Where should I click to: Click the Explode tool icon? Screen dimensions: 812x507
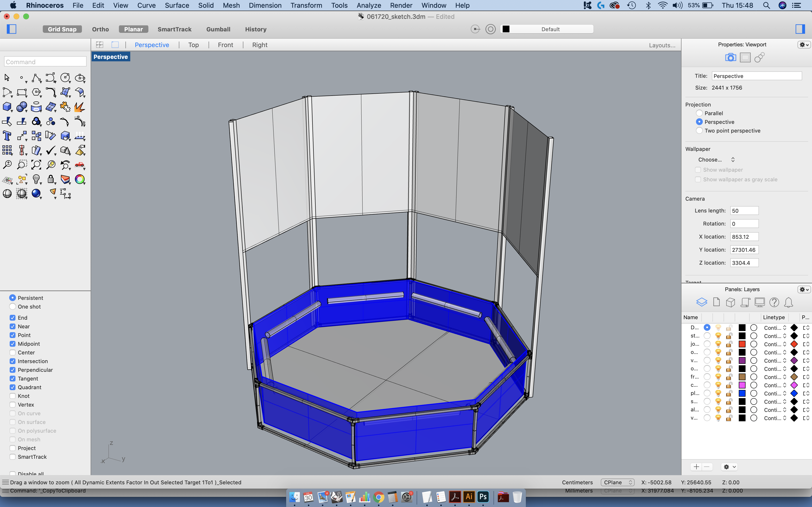[80, 107]
